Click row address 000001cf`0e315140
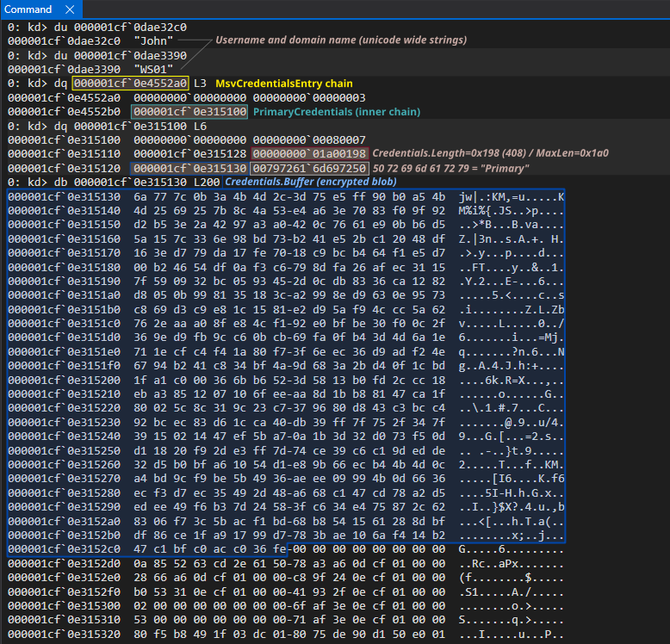 (x=64, y=211)
